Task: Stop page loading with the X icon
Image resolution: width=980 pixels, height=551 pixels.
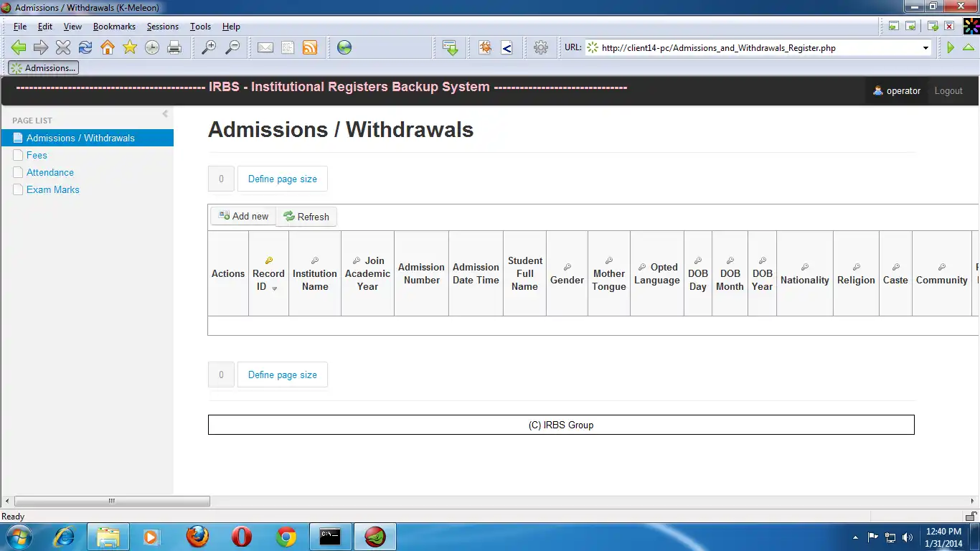Action: point(63,47)
